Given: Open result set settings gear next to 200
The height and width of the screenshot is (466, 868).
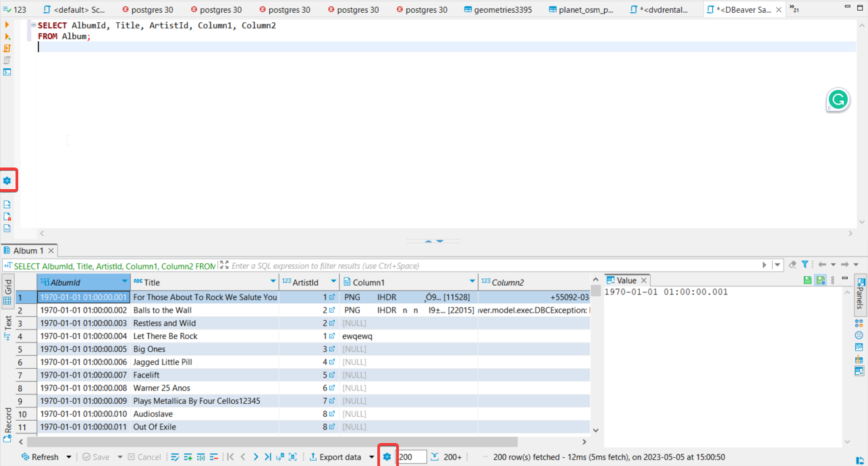Looking at the screenshot, I should pyautogui.click(x=387, y=457).
